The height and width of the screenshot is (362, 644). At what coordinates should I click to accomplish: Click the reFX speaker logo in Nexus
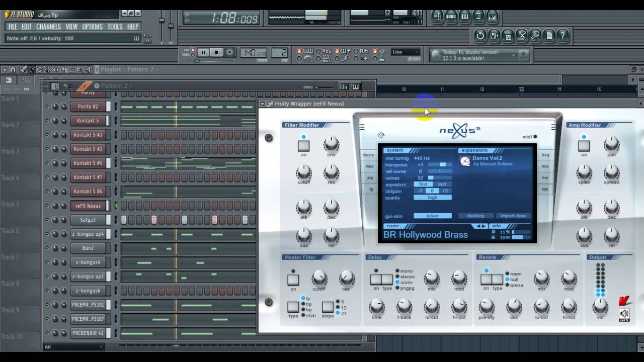pyautogui.click(x=624, y=315)
